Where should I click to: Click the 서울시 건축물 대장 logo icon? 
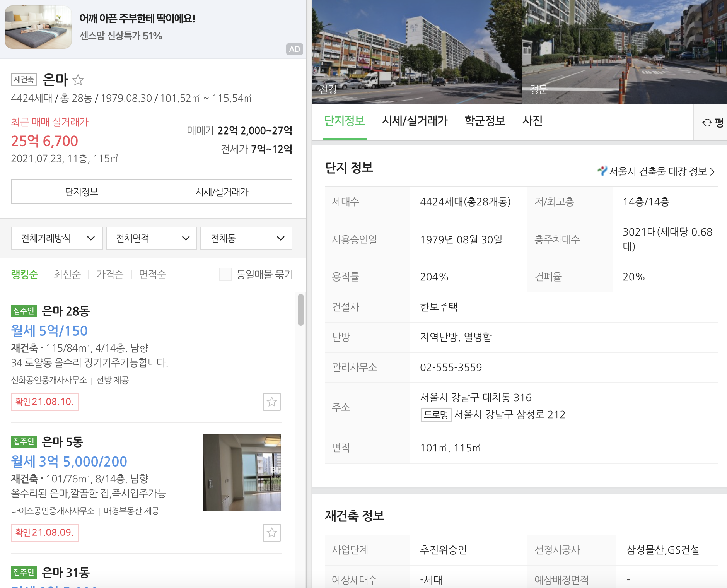click(602, 171)
